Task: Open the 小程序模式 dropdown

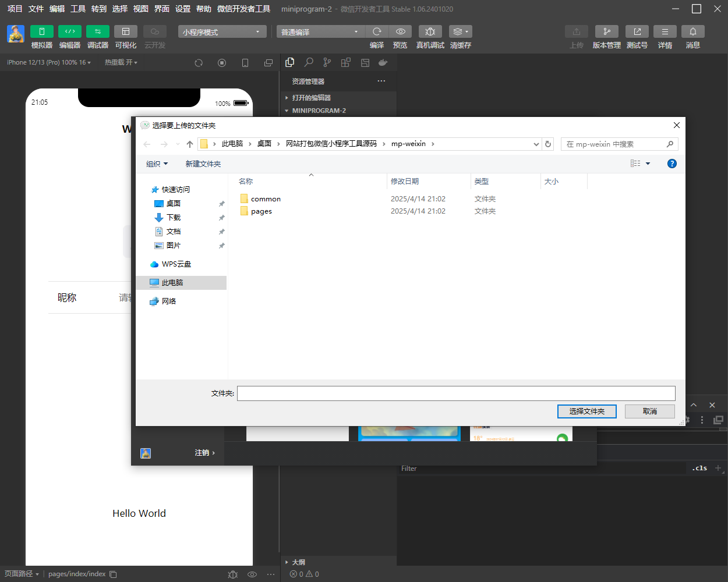Action: (x=222, y=31)
